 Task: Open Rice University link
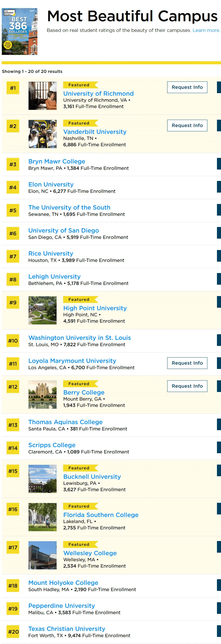coord(51,253)
